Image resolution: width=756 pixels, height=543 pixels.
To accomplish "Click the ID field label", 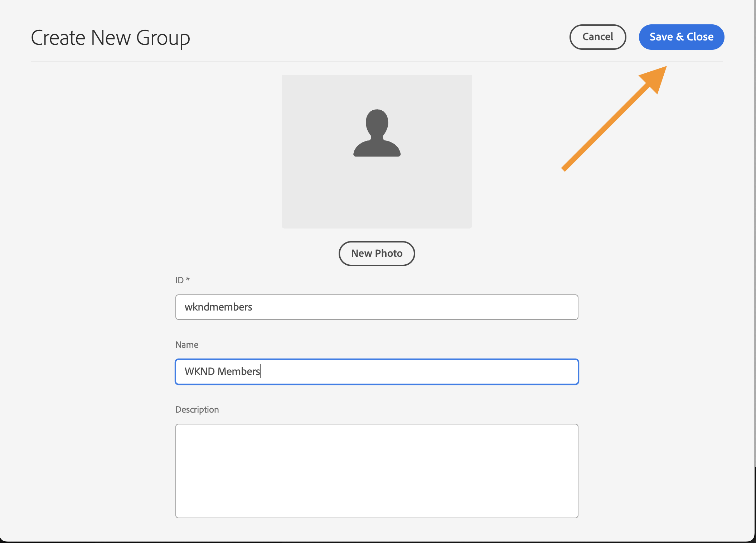I will click(x=179, y=280).
